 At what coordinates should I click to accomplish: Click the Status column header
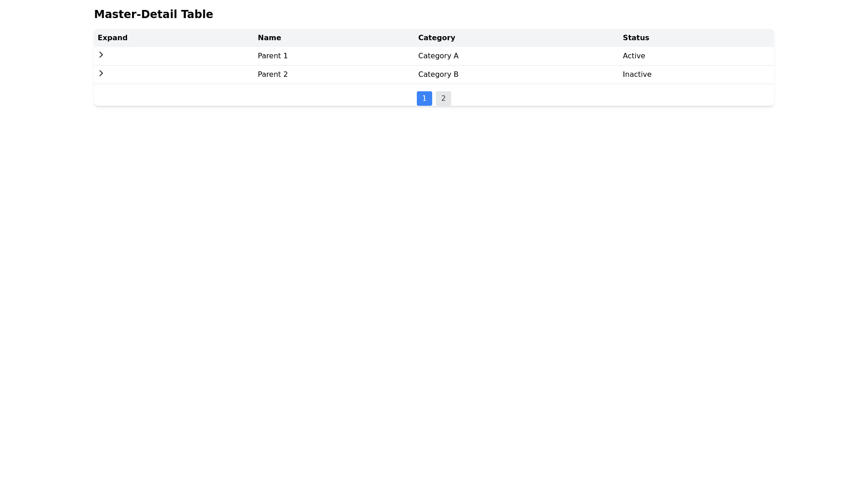[636, 38]
